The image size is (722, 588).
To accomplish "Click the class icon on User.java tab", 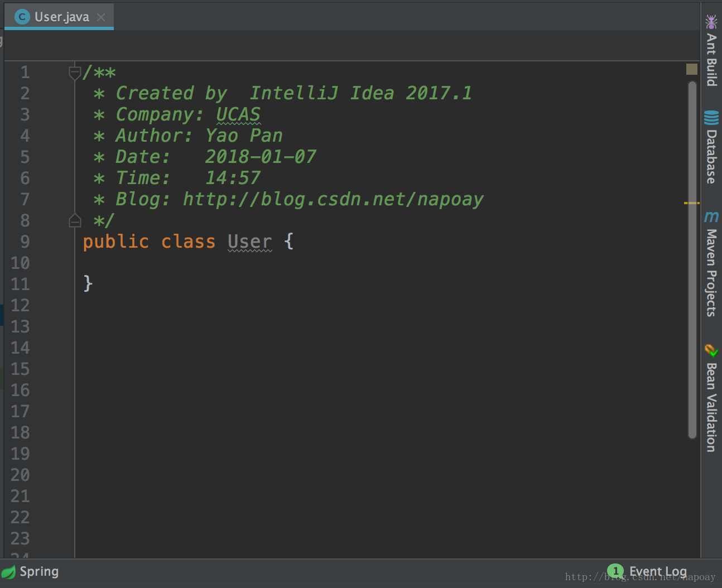I will click(22, 17).
